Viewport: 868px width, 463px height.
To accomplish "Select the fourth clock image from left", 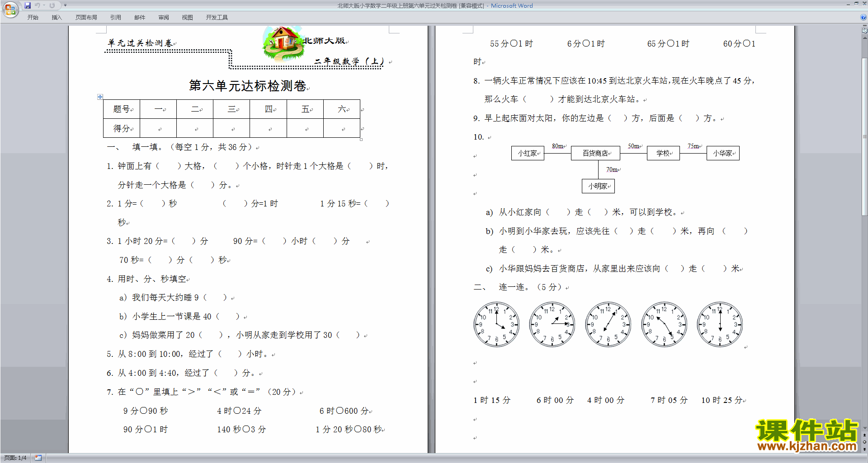I will pos(664,324).
